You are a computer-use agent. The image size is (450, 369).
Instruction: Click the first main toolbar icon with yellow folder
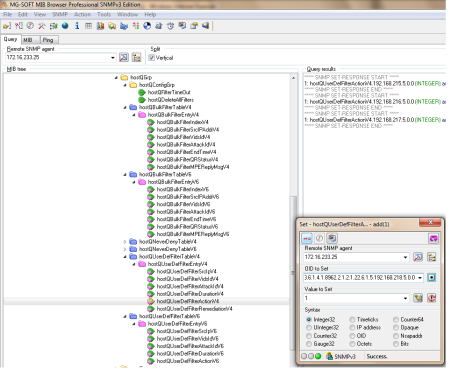(x=7, y=26)
